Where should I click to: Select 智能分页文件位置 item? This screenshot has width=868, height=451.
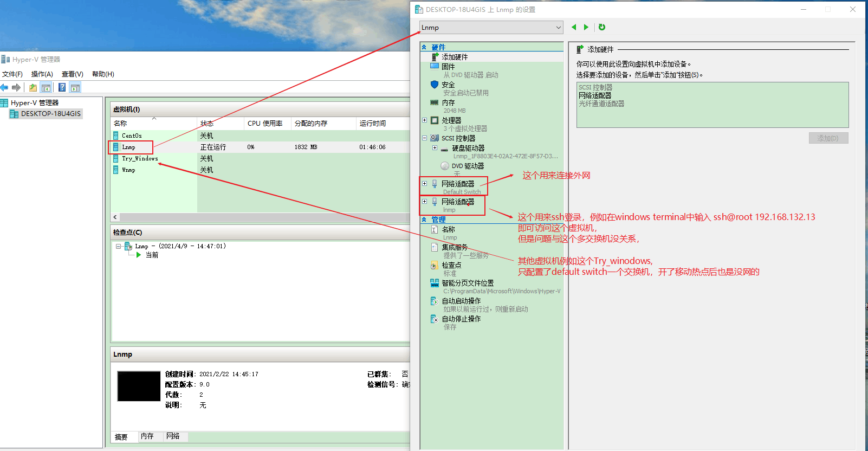467,283
